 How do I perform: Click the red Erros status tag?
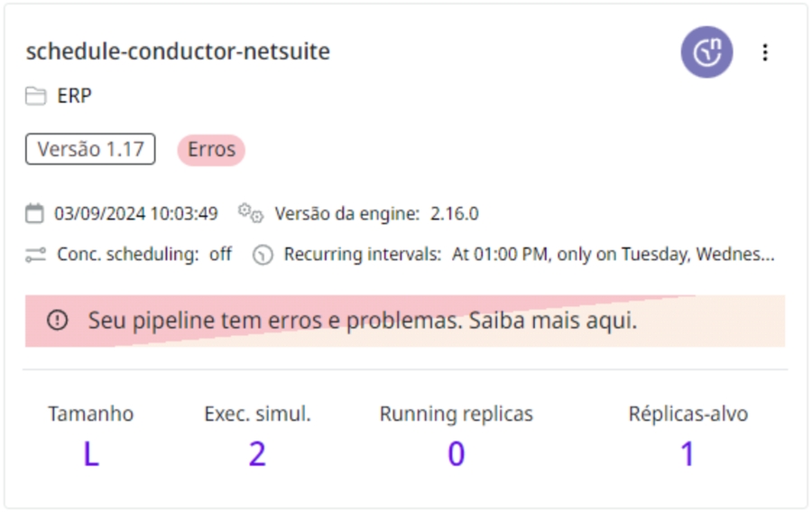click(x=211, y=149)
